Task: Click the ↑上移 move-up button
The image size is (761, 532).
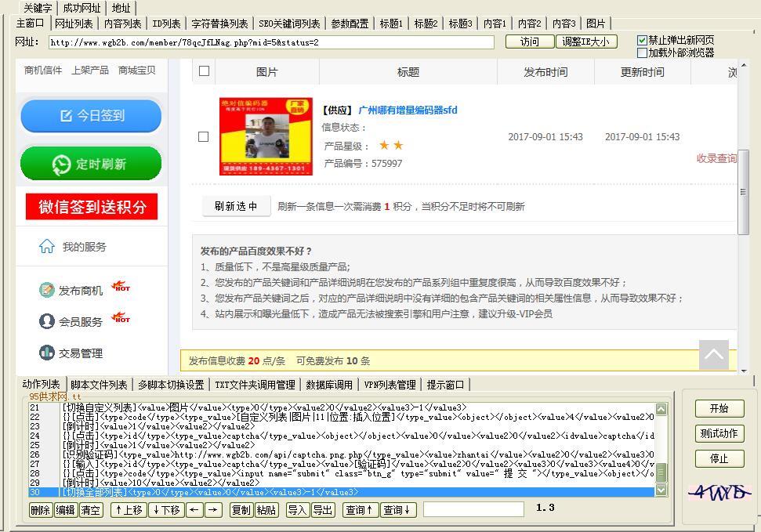Action: point(129,510)
